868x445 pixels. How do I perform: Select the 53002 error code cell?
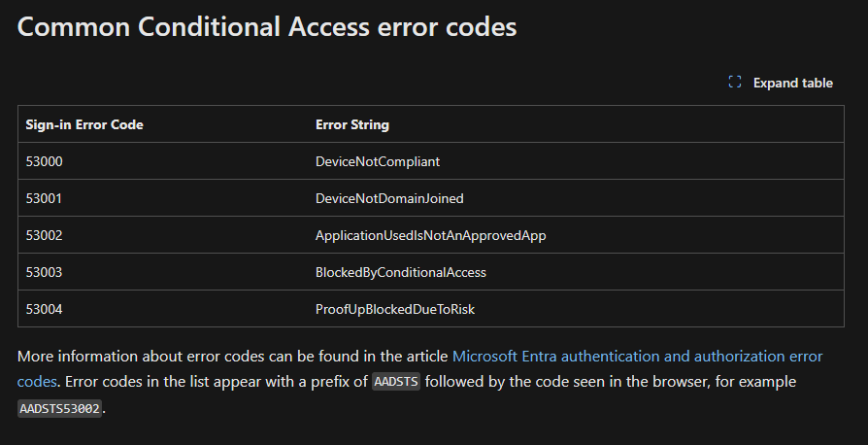tap(45, 235)
